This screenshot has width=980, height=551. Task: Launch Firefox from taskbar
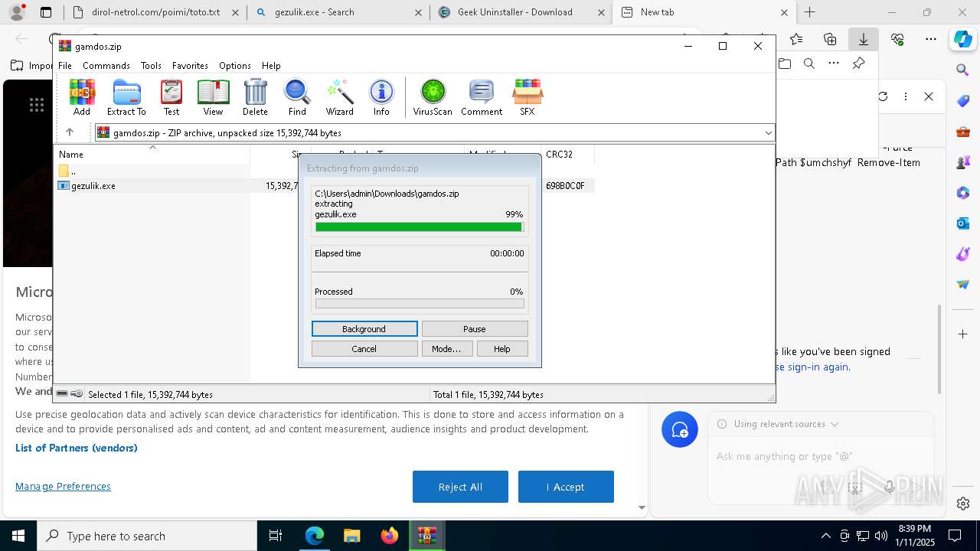[x=389, y=536]
